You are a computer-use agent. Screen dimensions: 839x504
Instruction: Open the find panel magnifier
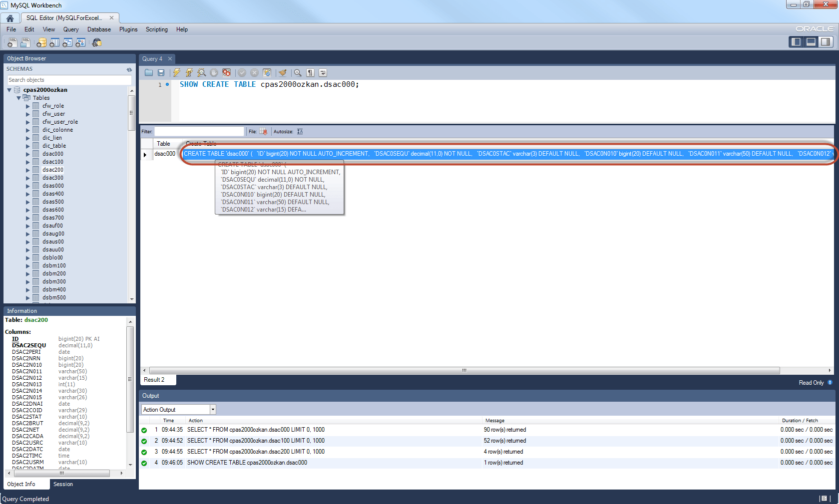[x=298, y=73]
